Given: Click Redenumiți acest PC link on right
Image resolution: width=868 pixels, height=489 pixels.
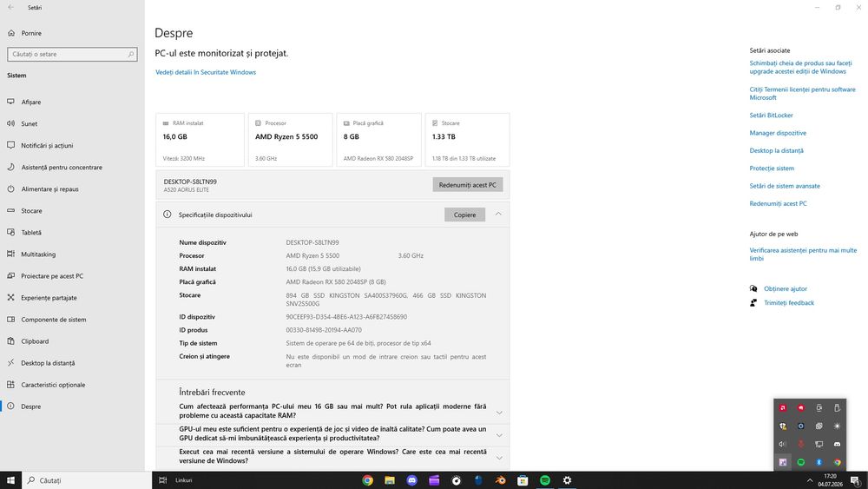Looking at the screenshot, I should click(778, 204).
